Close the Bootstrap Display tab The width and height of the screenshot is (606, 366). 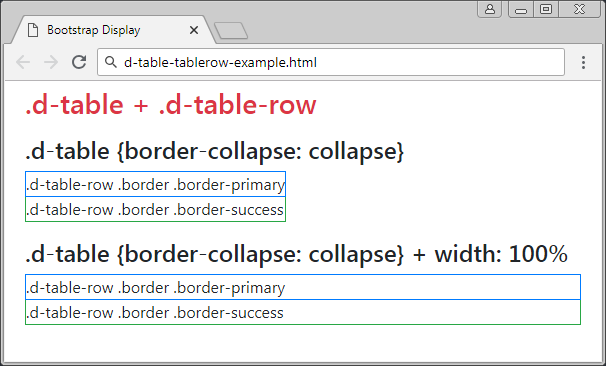[194, 30]
